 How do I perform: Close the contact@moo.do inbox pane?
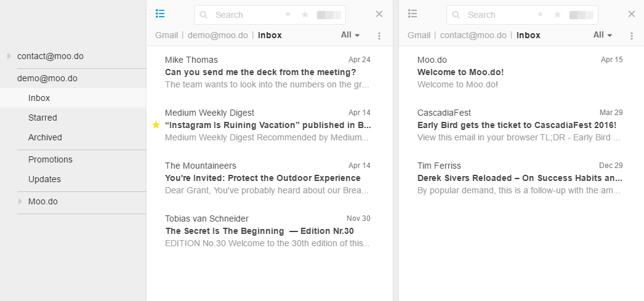(632, 14)
